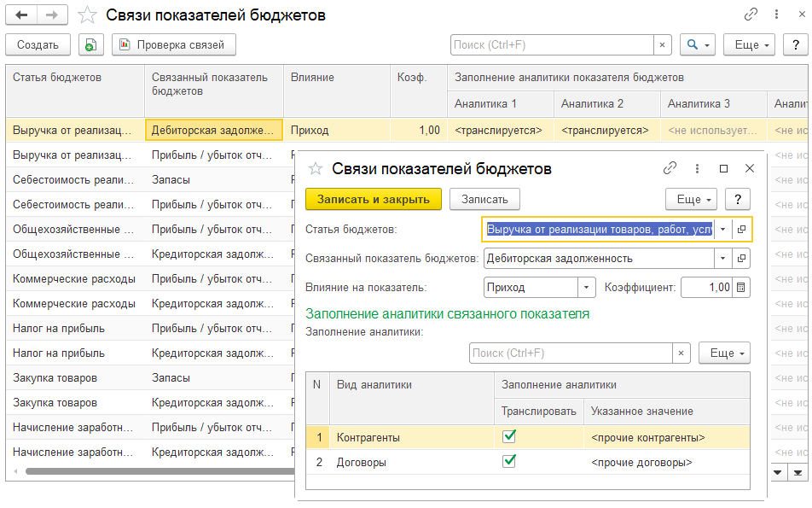Clear the main search field with X
This screenshot has width=812, height=508.
coord(663,45)
